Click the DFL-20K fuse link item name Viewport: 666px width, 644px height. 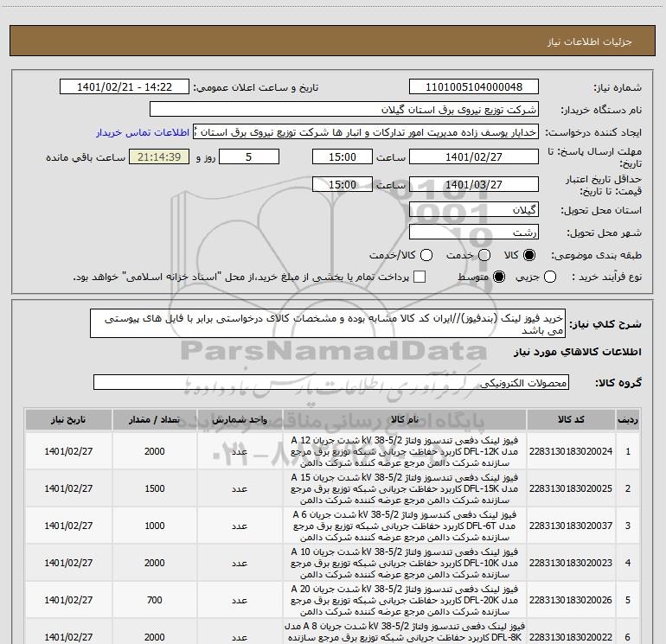[405, 600]
